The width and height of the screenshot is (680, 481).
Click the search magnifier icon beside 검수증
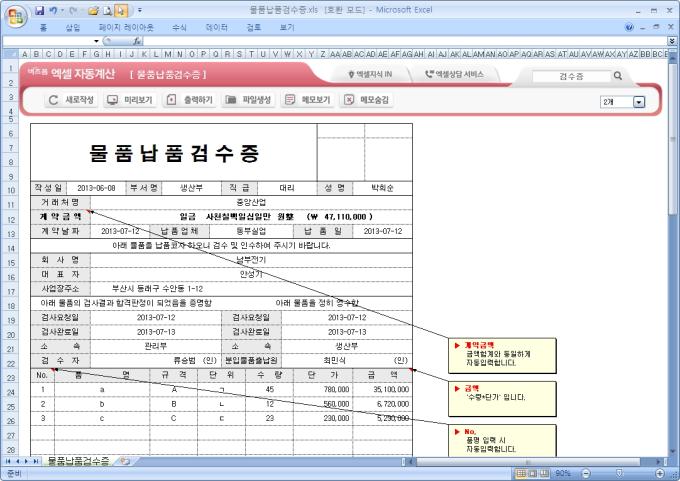point(618,76)
